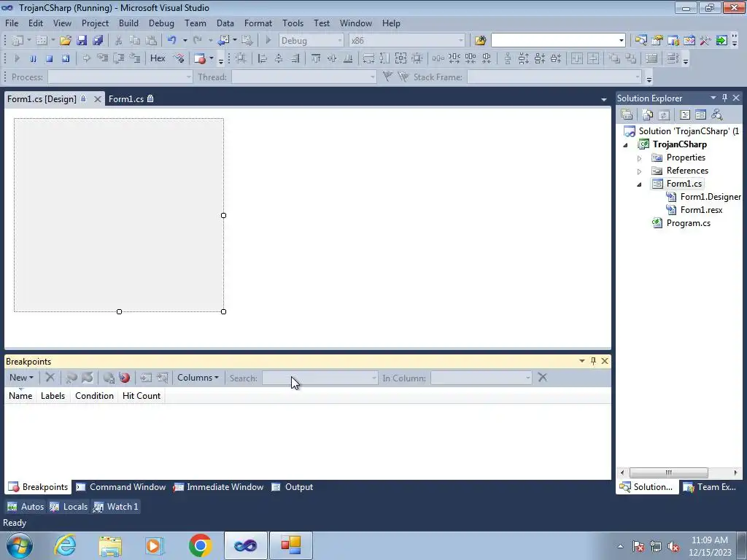Switch to the Form1.cs code tab
747x560 pixels.
point(130,98)
